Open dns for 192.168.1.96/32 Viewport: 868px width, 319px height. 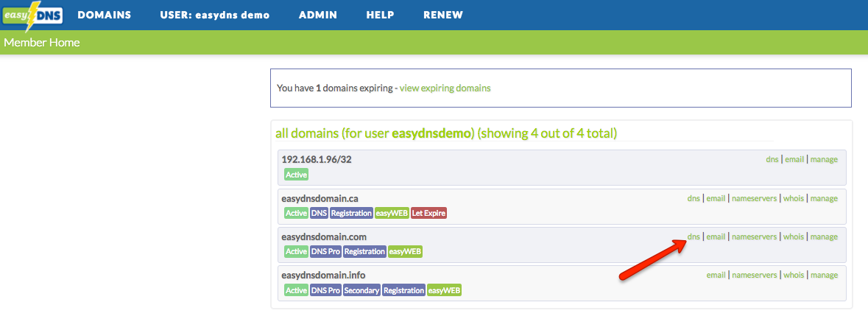coord(772,159)
